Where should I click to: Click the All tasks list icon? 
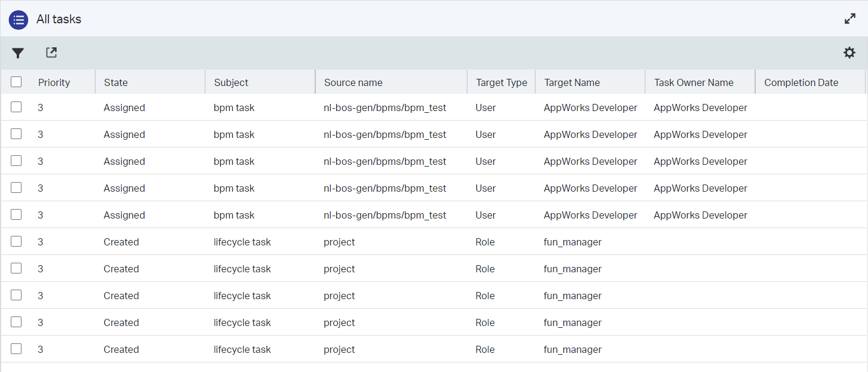(x=19, y=20)
